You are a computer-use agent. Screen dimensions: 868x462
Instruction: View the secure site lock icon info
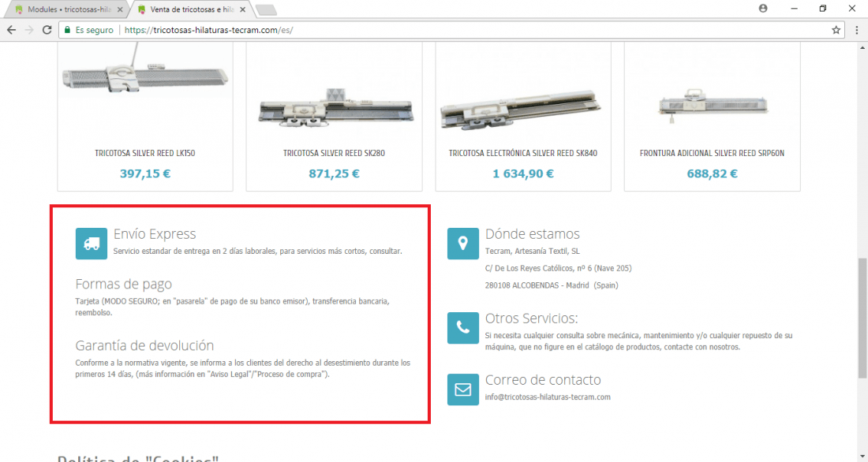68,30
